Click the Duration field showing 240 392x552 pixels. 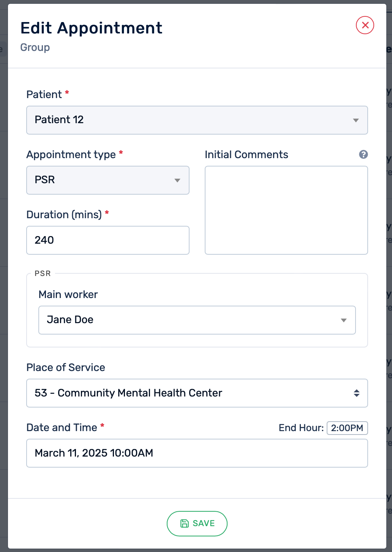coord(107,240)
